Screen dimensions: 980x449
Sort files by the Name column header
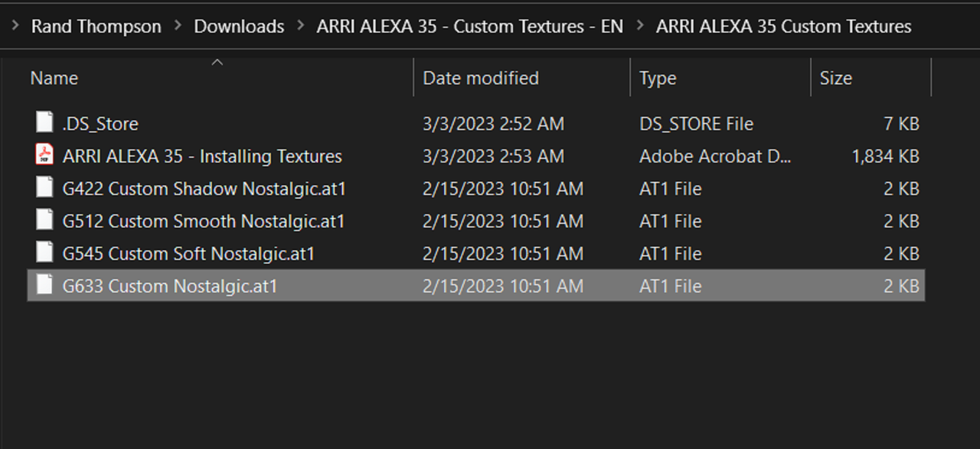click(x=54, y=78)
